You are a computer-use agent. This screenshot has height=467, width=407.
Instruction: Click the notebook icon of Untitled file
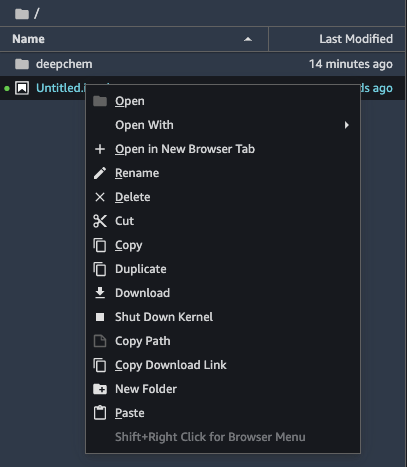22,88
